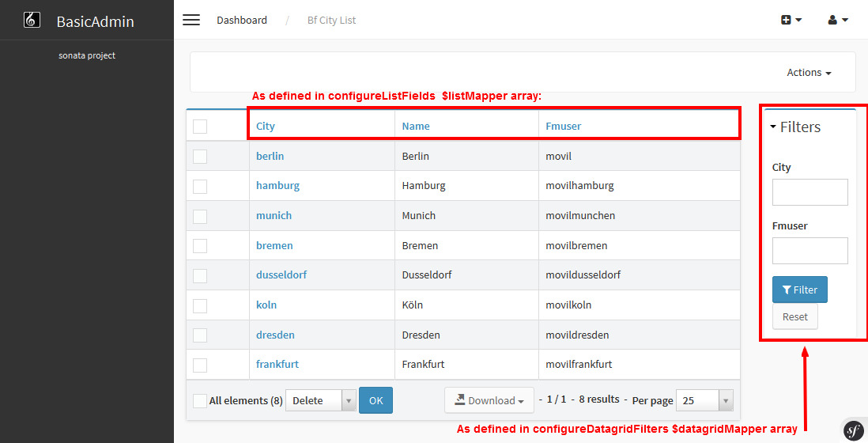Click the BasicAdmin treble clef logo icon
868x443 pixels.
click(32, 21)
